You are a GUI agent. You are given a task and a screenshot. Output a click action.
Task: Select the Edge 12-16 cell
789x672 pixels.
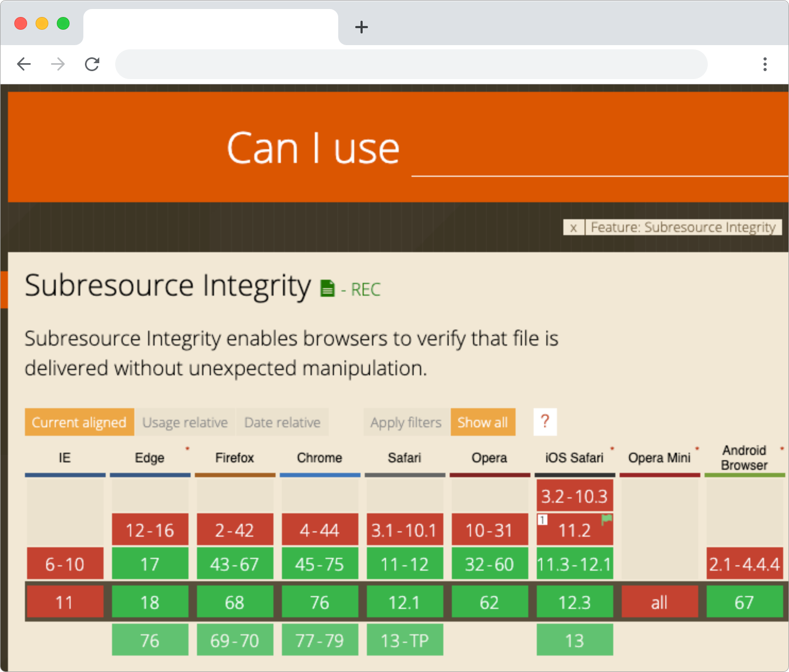150,530
